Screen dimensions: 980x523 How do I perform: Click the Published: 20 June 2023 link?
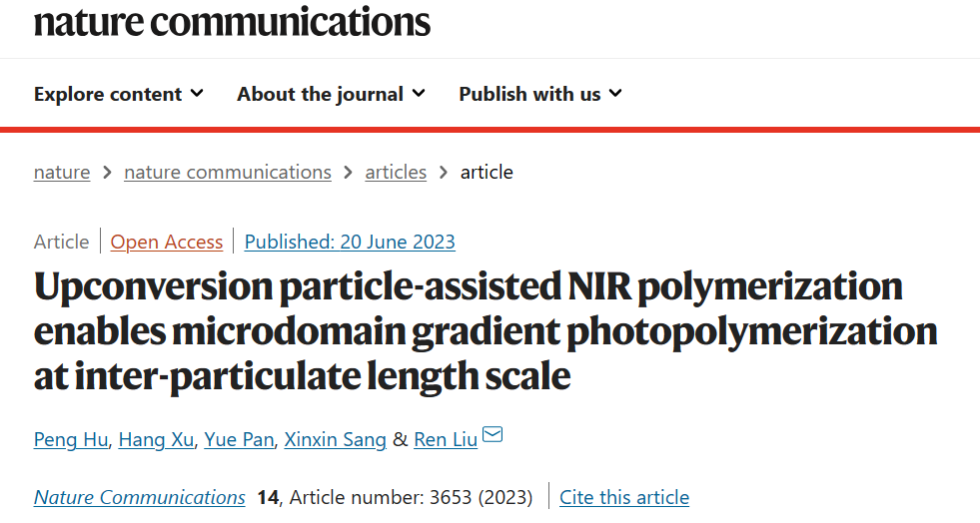tap(350, 242)
